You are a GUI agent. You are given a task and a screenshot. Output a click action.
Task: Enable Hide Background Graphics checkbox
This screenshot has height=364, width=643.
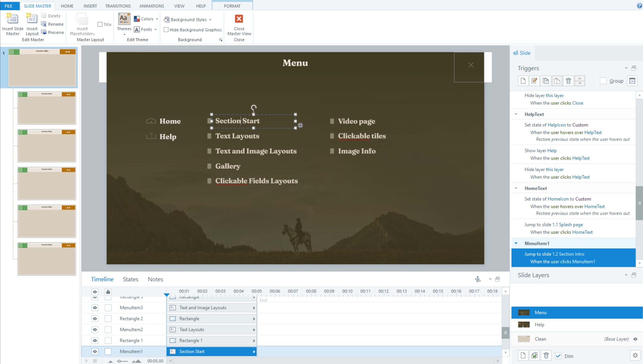pos(166,30)
